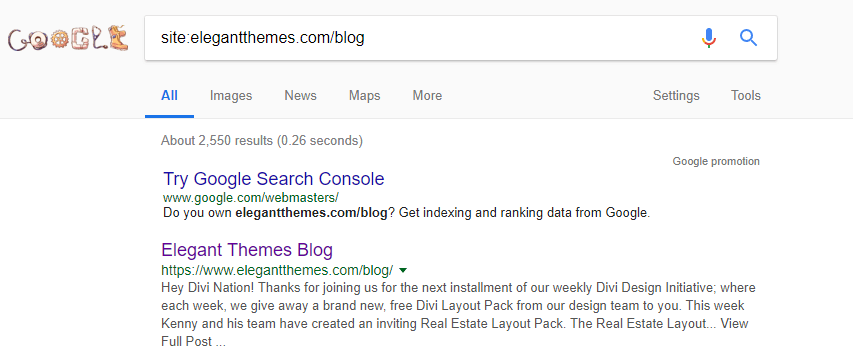Click the blue magnifying glass search icon
This screenshot has width=853, height=364.
pyautogui.click(x=749, y=38)
